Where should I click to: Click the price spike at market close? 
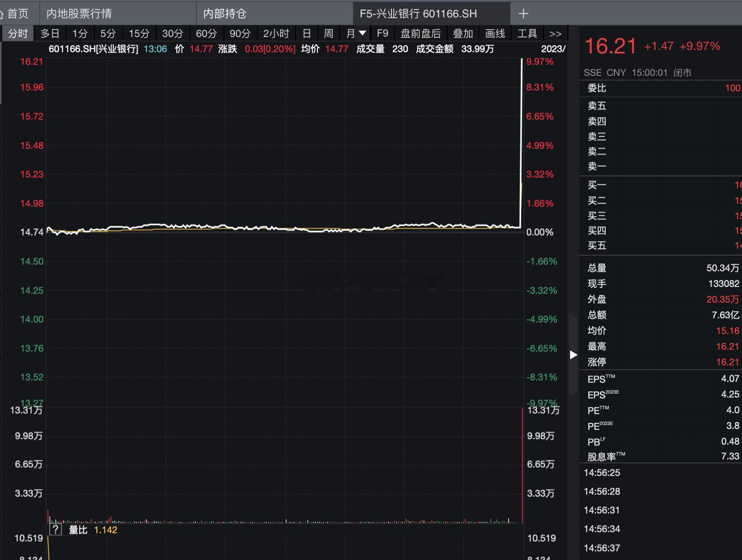click(x=521, y=143)
